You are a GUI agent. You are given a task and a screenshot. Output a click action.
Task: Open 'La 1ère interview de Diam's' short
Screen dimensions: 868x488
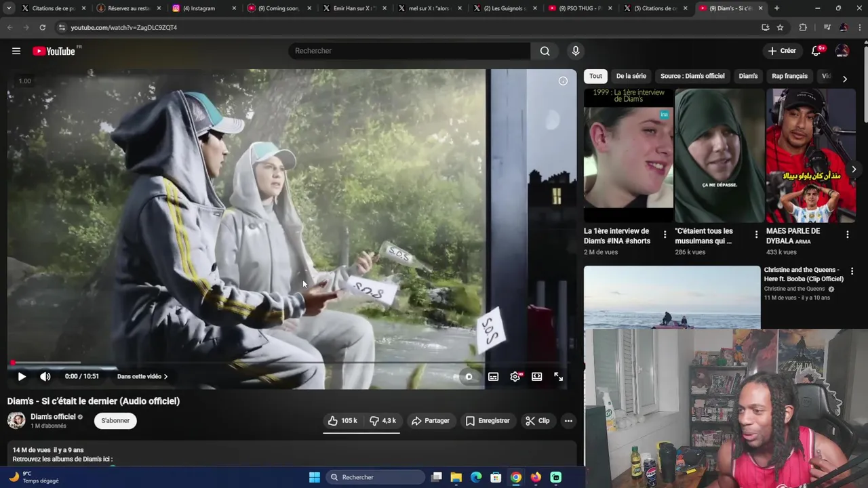[629, 156]
